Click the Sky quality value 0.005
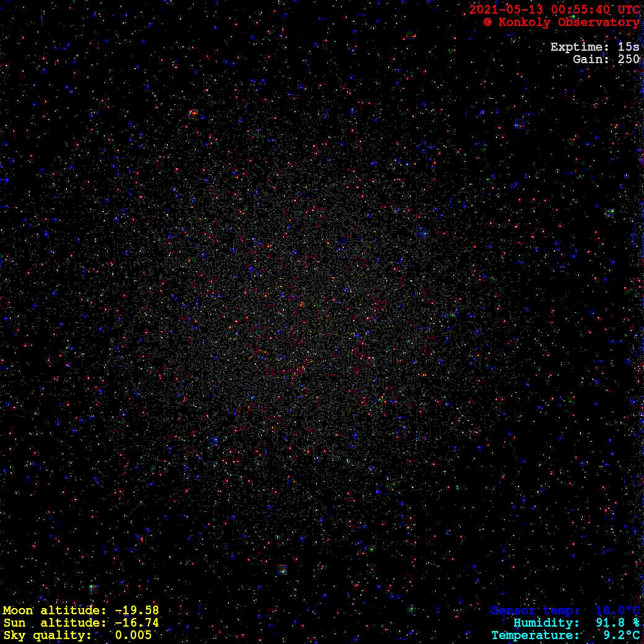This screenshot has height=644, width=644. click(133, 635)
